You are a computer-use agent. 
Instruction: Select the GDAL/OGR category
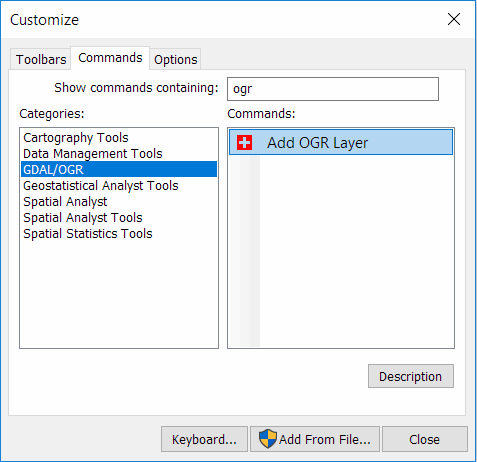tap(119, 169)
